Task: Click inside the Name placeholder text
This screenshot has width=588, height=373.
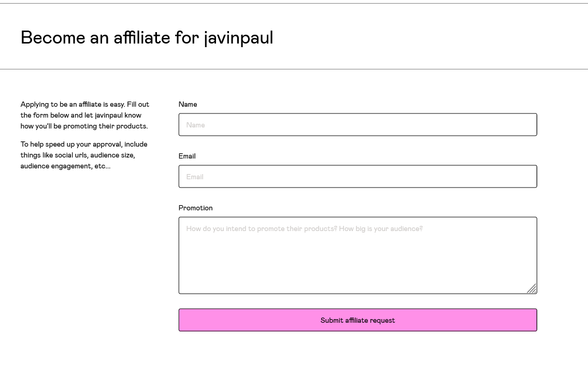Action: coord(195,125)
